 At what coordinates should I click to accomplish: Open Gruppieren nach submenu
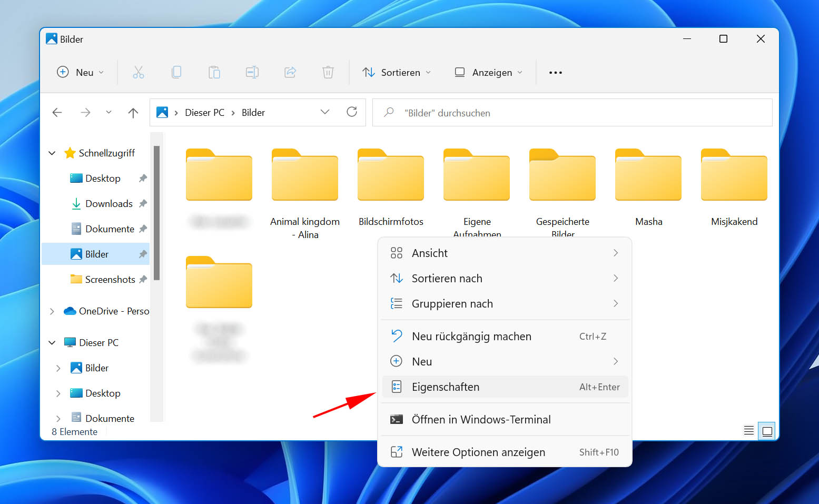505,304
